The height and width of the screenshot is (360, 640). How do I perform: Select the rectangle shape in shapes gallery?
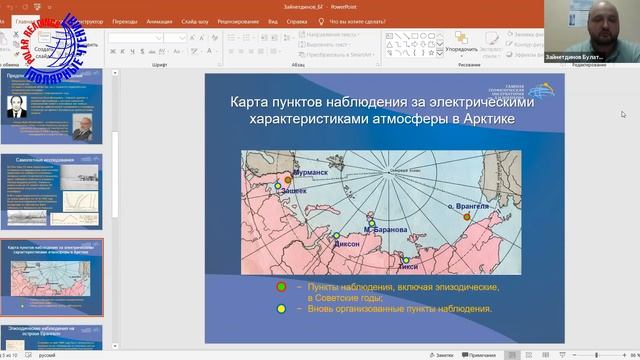tap(414, 36)
